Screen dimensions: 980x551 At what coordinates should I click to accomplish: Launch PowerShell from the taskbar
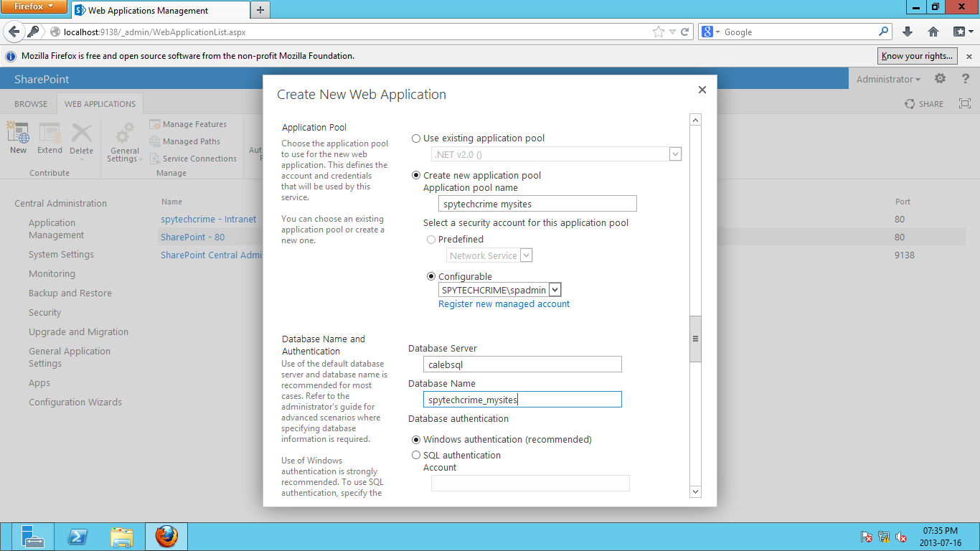[x=77, y=537]
